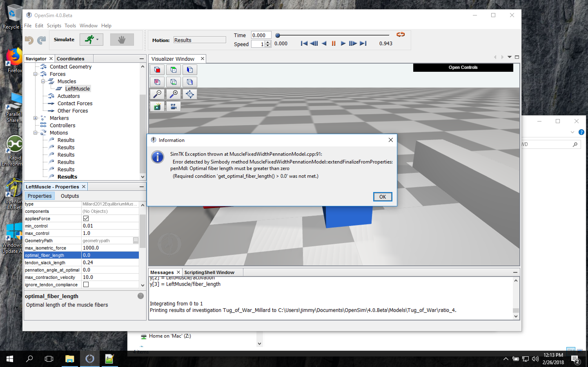Viewport: 588px width, 367px height.
Task: Toggle loop playback with the refresh icon
Action: [x=400, y=34]
